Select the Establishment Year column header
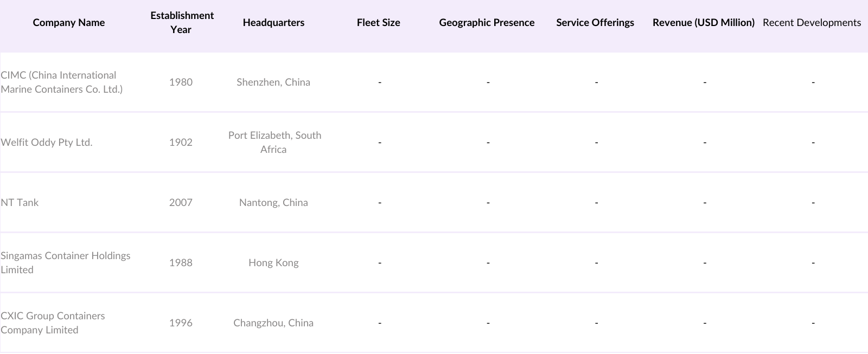 [182, 23]
